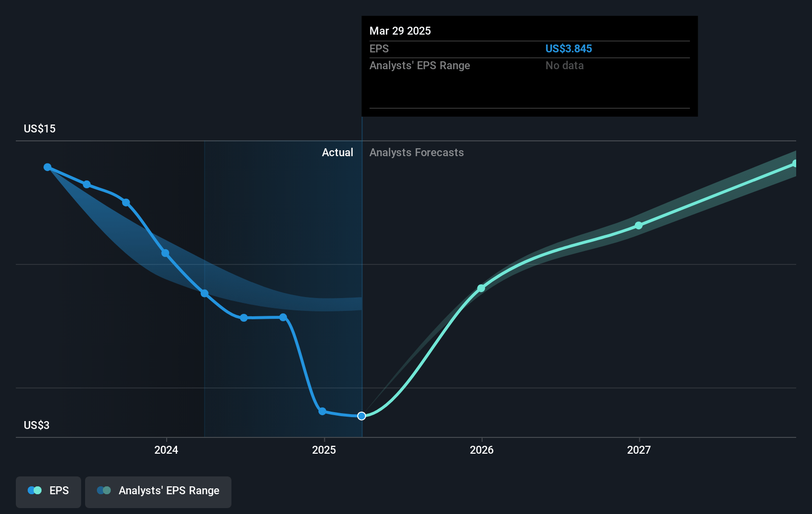Click the 2027 x-axis label
This screenshot has width=812, height=514.
click(x=639, y=450)
